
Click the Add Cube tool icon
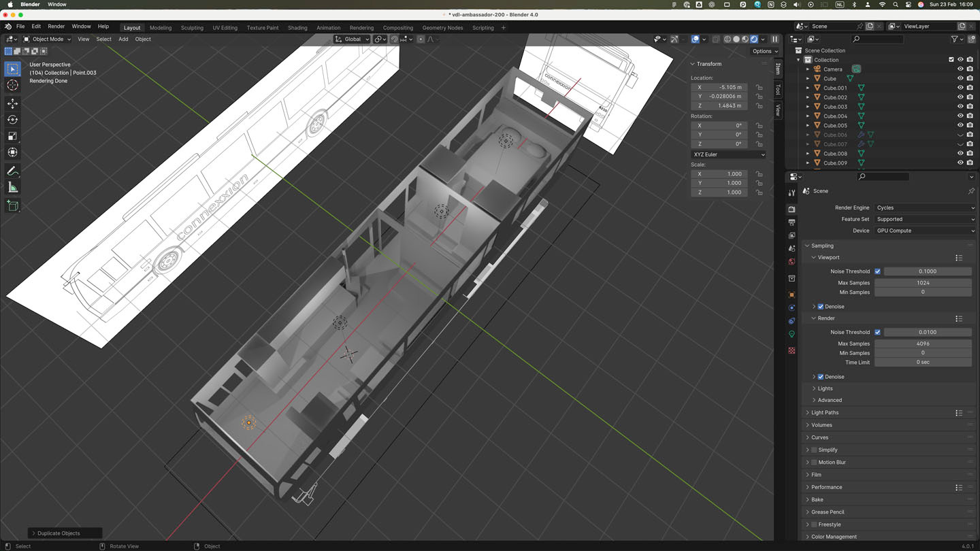coord(12,205)
